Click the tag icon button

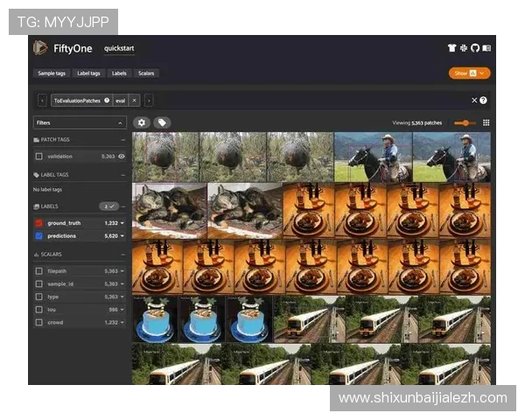tap(162, 122)
